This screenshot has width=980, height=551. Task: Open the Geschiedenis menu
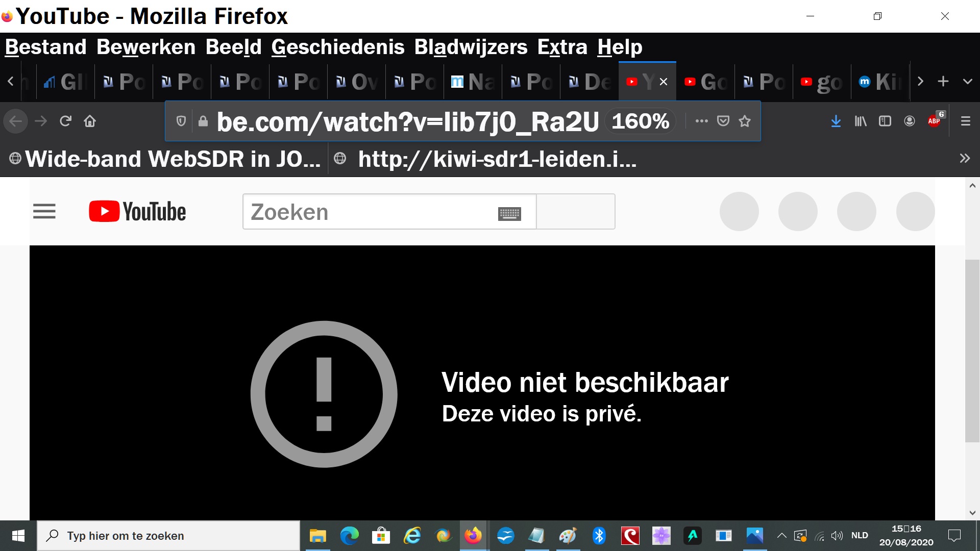[x=337, y=47]
